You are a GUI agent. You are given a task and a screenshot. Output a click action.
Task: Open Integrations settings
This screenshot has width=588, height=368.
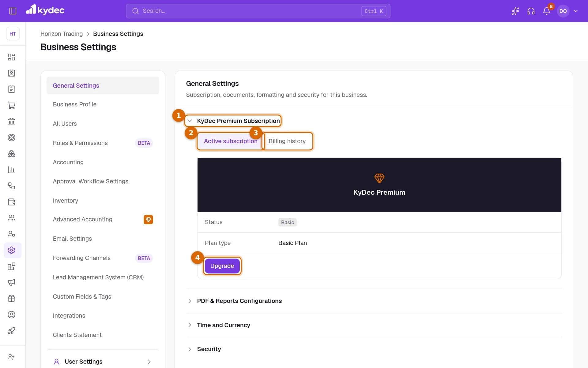coord(103,316)
